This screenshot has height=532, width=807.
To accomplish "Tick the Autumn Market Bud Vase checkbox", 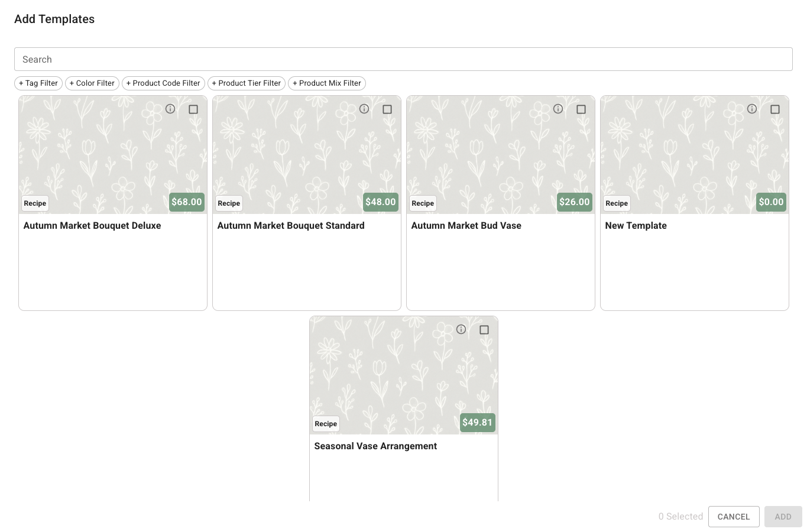I will [x=581, y=109].
